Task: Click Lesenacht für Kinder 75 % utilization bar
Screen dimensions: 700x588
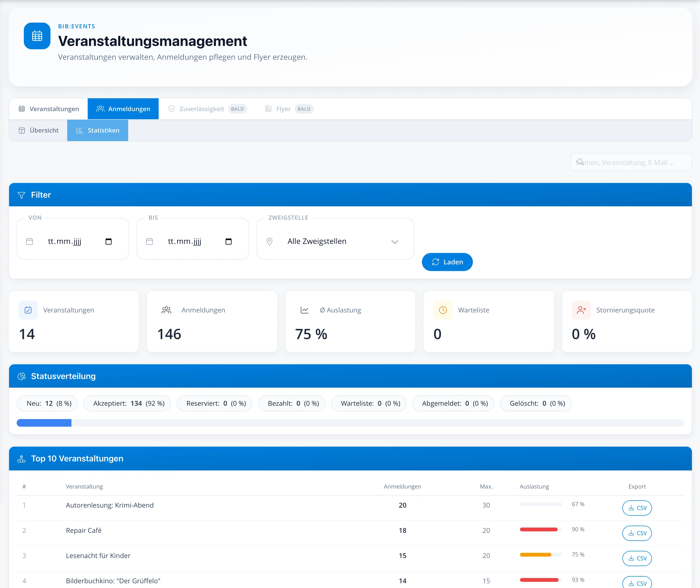Action: pos(540,555)
